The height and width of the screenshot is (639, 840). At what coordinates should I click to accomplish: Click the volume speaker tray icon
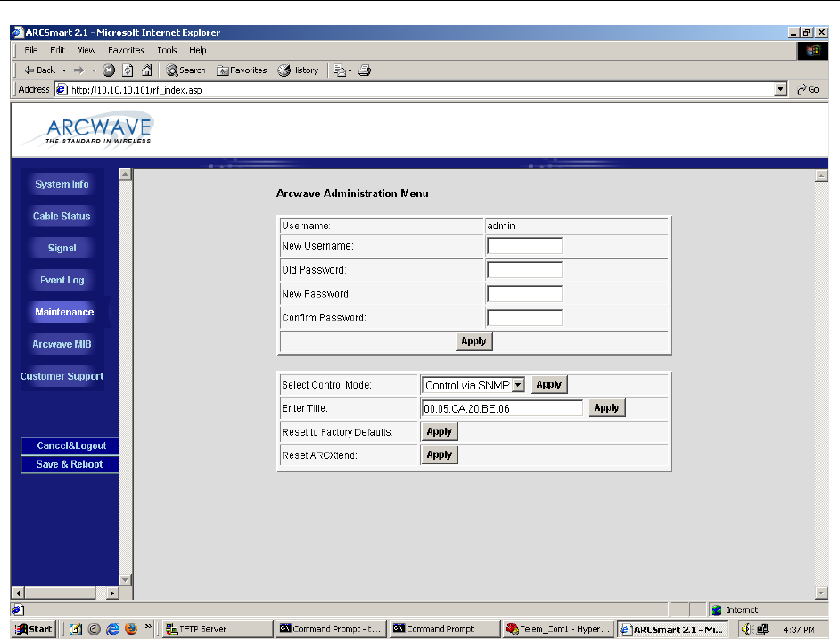tap(747, 629)
